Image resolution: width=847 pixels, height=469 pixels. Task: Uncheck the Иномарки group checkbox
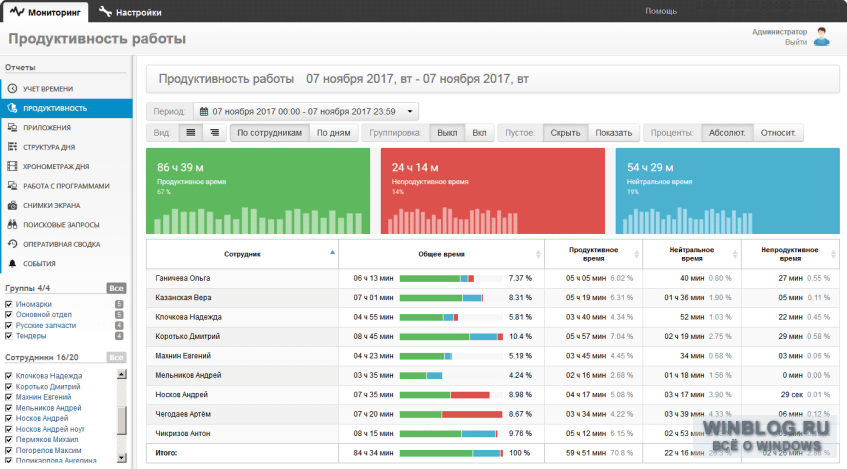click(x=9, y=304)
